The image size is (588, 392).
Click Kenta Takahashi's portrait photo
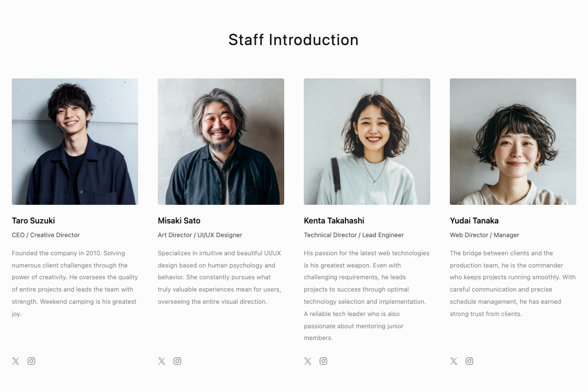coord(367,142)
